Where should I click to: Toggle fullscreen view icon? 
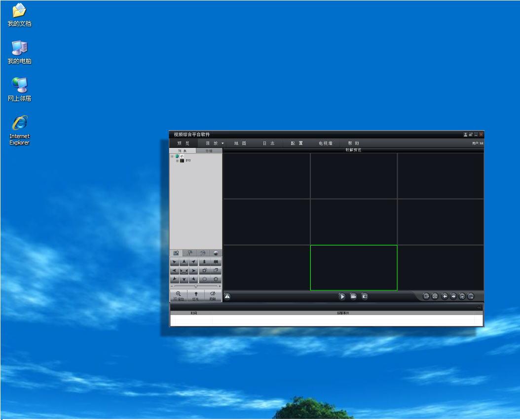click(435, 296)
